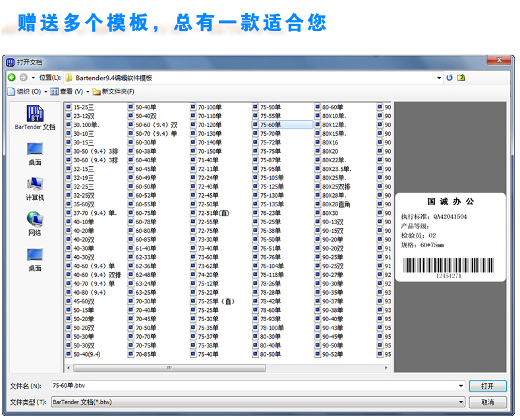Click icon of file 90-52单
520x420 pixels.
[x=318, y=354]
